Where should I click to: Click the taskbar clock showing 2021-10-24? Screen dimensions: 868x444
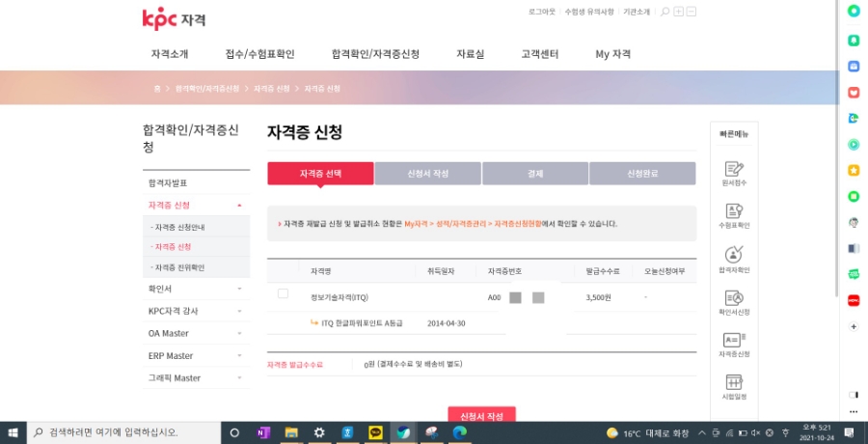816,432
